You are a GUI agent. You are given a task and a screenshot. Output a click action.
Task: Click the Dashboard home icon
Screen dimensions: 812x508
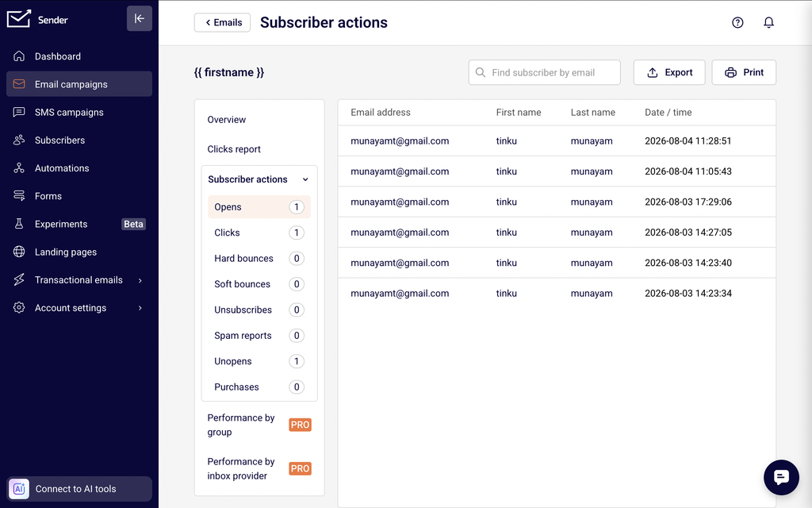[19, 56]
